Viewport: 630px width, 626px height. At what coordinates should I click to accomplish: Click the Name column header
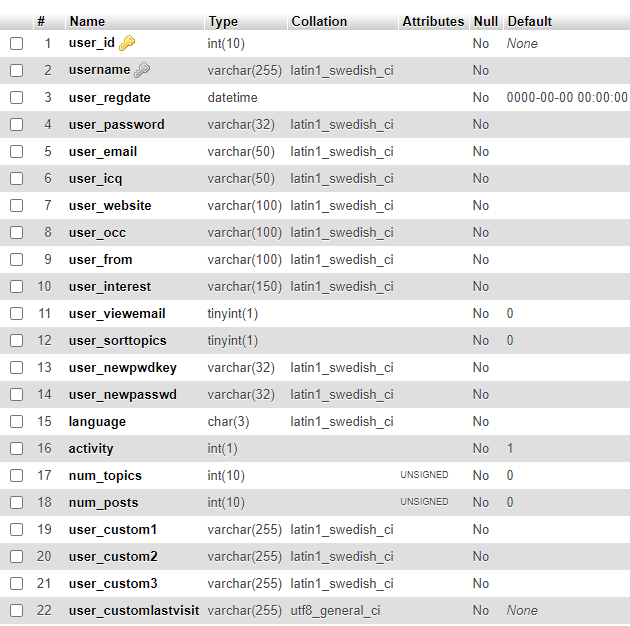point(87,21)
